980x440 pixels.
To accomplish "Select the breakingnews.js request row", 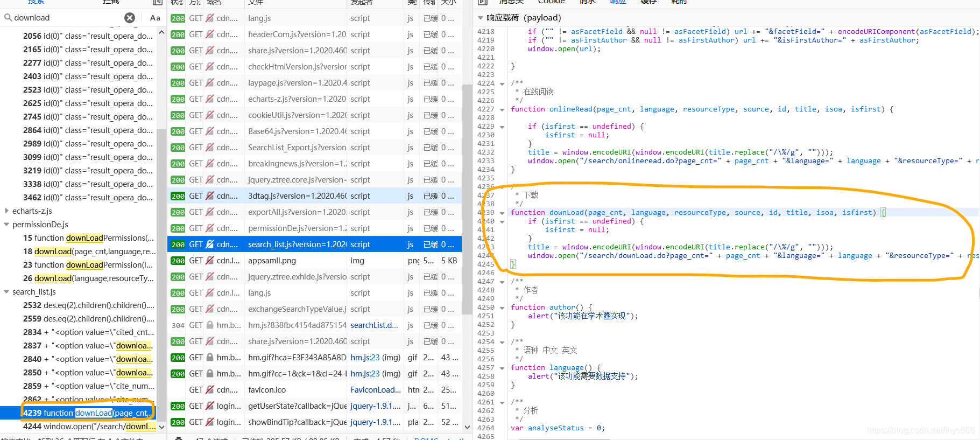I will pos(314,164).
